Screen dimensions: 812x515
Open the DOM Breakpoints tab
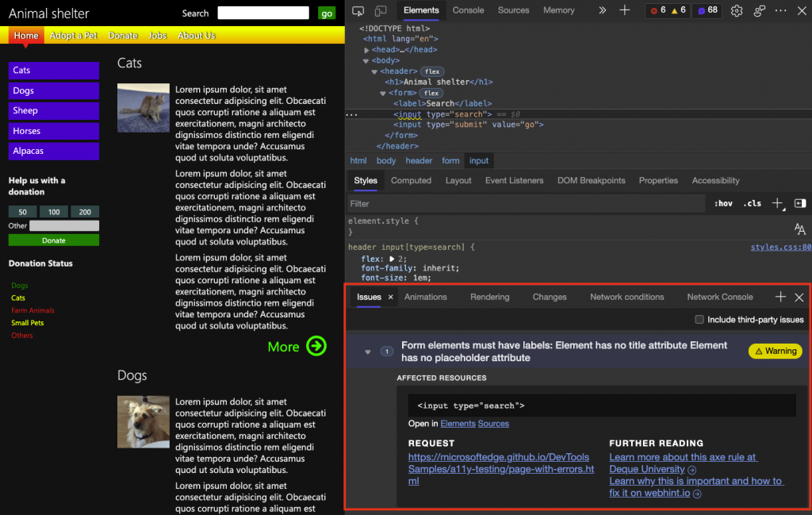(x=592, y=180)
